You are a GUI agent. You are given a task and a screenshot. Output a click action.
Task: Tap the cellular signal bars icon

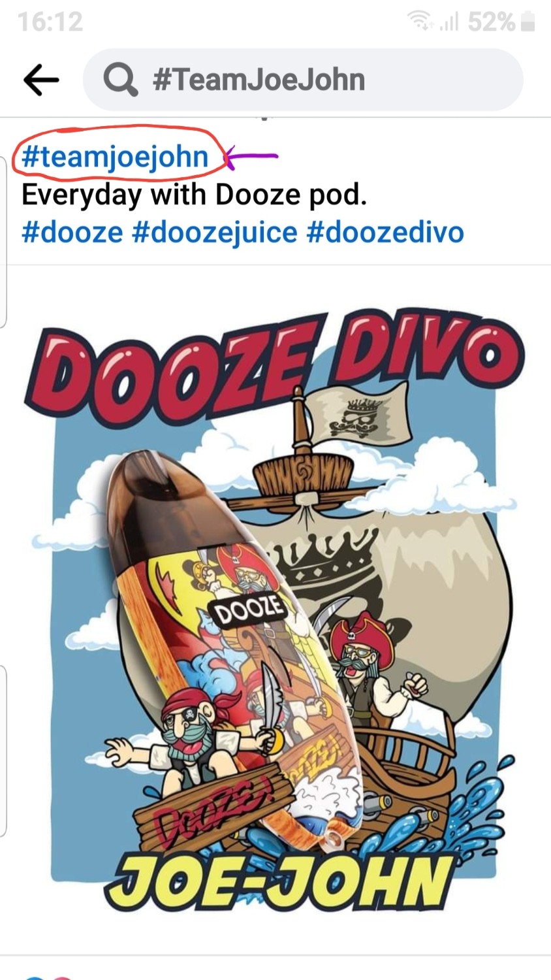coord(449,23)
